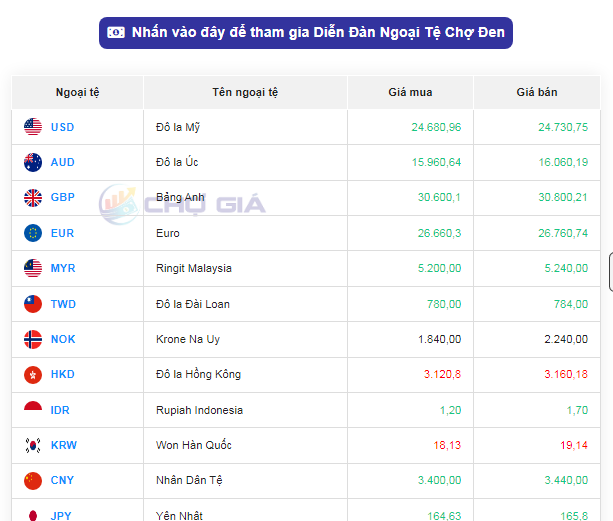Click GBP sell price 30.800,21
Image resolution: width=613 pixels, height=521 pixels.
(563, 197)
